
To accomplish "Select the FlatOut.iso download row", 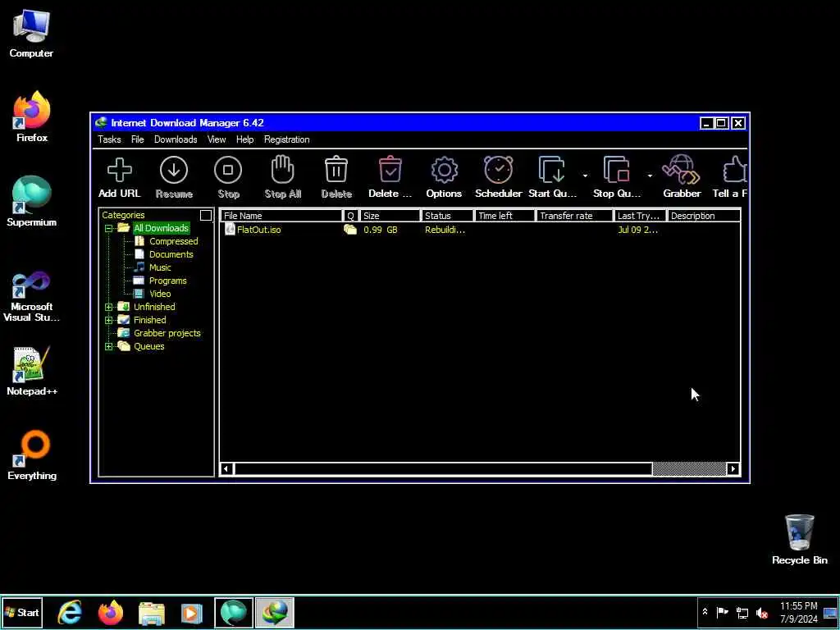I will point(480,230).
